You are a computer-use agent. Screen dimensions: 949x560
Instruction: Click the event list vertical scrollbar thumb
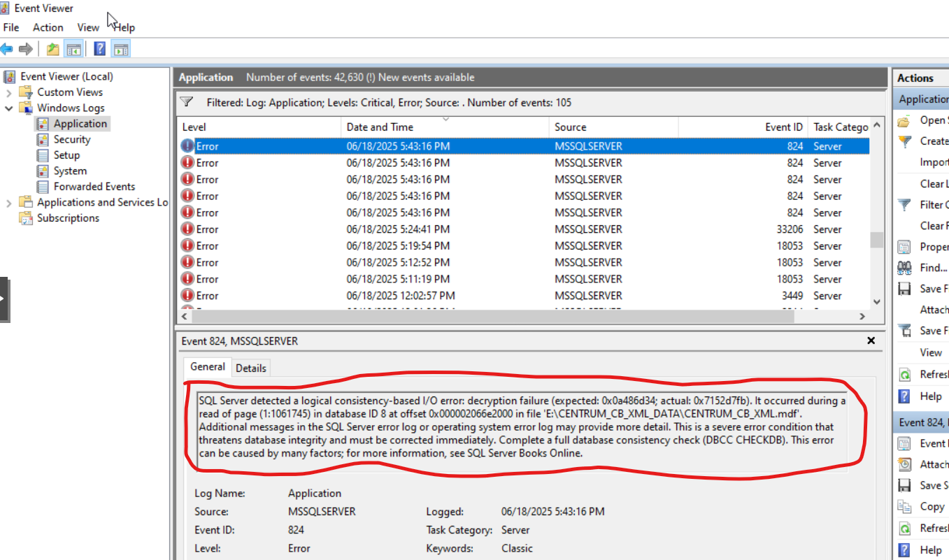point(876,240)
